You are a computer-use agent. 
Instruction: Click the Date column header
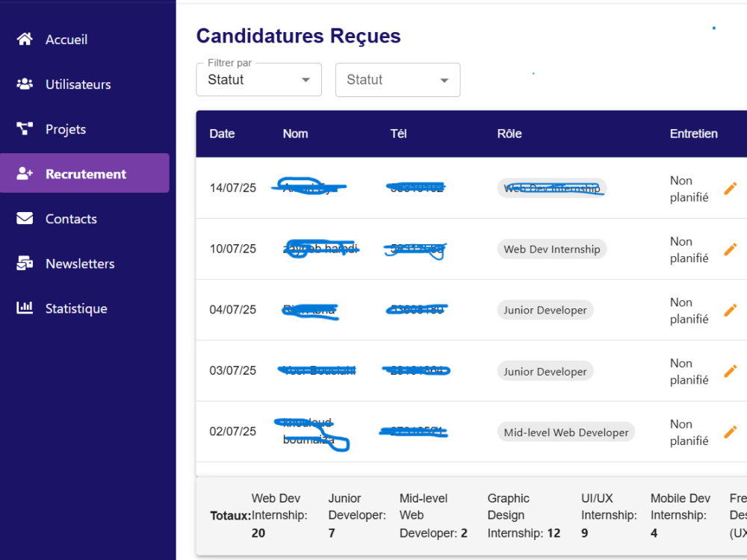(222, 134)
